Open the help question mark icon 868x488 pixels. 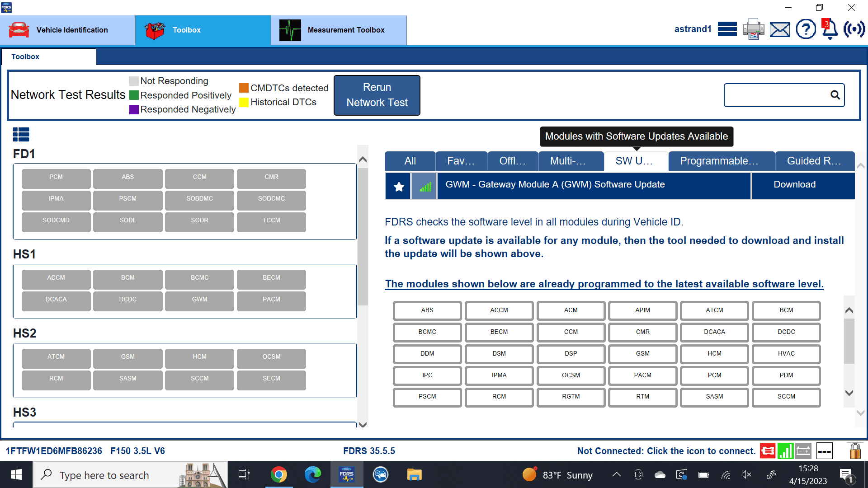click(806, 29)
